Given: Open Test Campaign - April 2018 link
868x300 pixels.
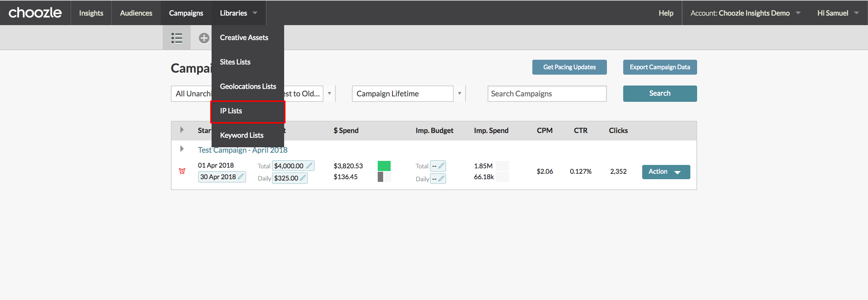Looking at the screenshot, I should point(243,150).
